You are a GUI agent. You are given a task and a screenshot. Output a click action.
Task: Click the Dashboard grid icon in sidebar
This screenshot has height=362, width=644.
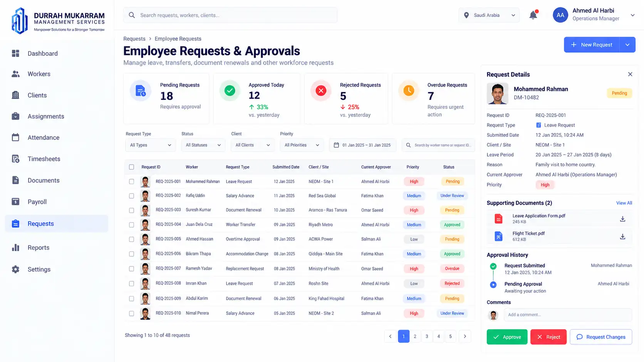15,53
